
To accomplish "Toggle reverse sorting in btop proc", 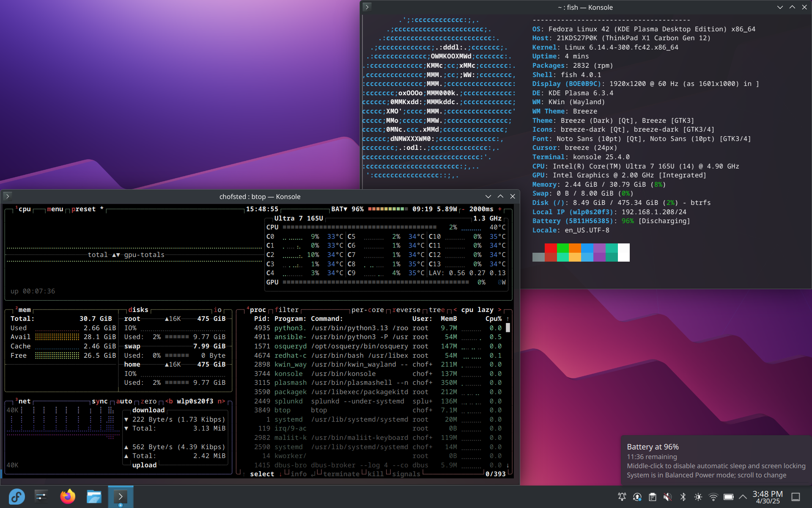I will point(406,310).
